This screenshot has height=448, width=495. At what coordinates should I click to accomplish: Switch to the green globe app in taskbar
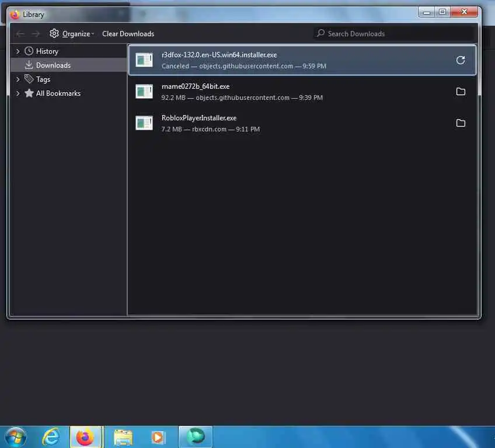[x=196, y=437]
